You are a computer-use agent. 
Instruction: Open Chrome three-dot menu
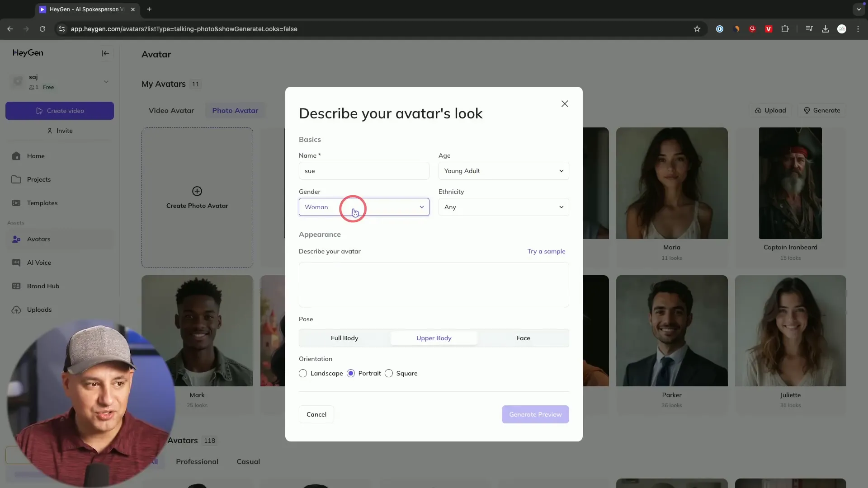tap(858, 29)
